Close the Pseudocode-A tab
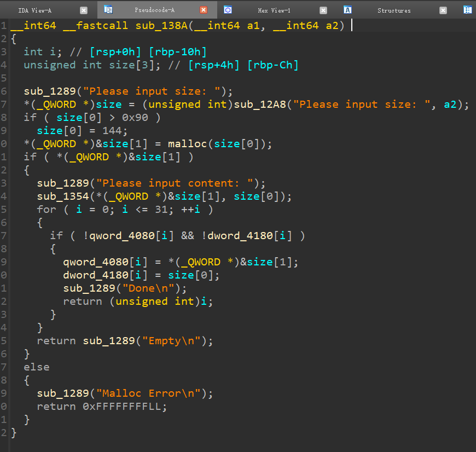This screenshot has height=452, width=476. coord(204,10)
